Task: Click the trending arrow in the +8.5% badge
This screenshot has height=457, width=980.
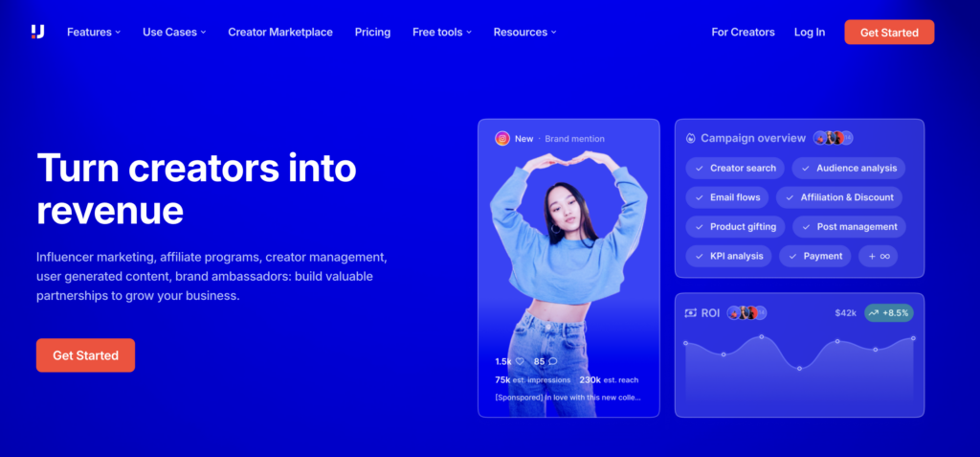Action: [x=874, y=313]
